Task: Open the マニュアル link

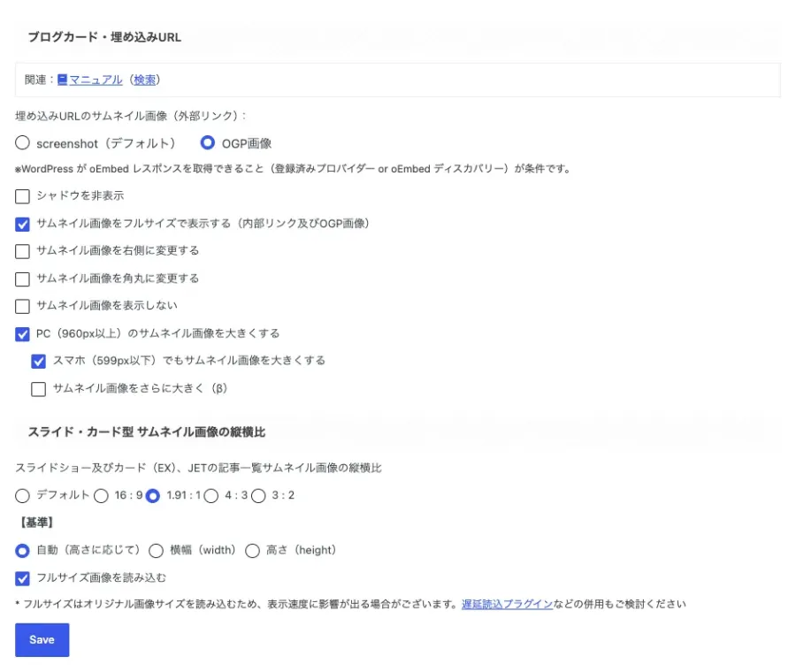Action: (x=96, y=80)
